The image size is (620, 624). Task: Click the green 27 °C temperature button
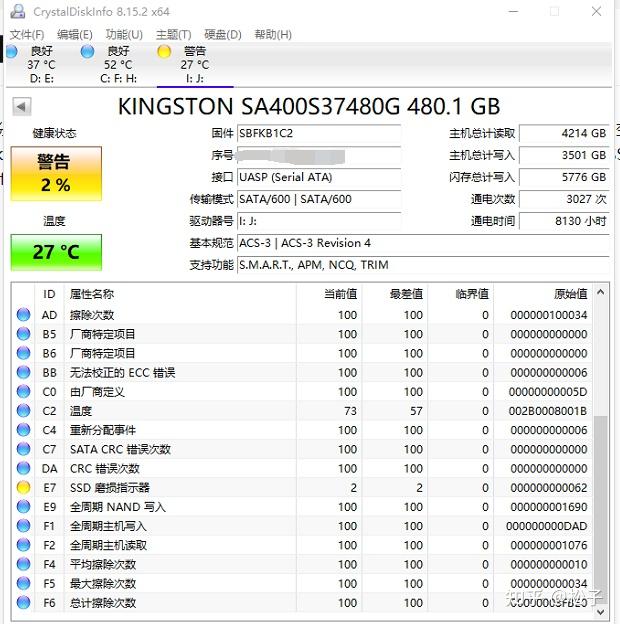pos(56,252)
